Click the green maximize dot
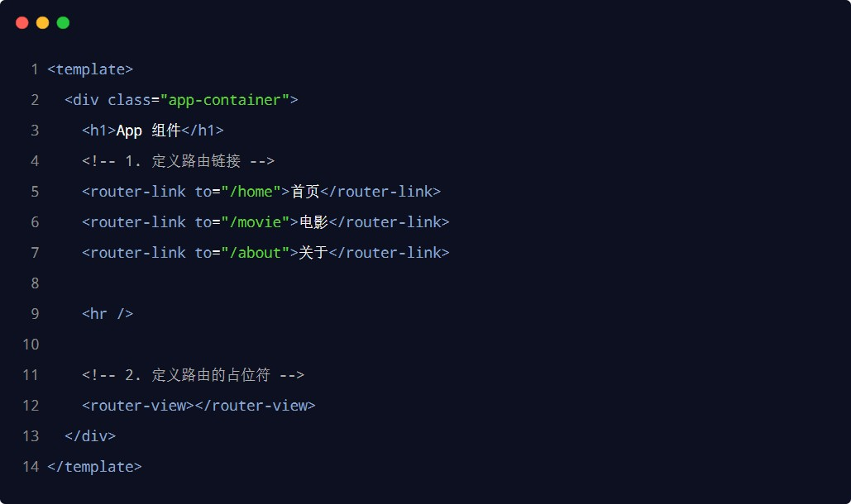Image resolution: width=851 pixels, height=504 pixels. coord(63,22)
